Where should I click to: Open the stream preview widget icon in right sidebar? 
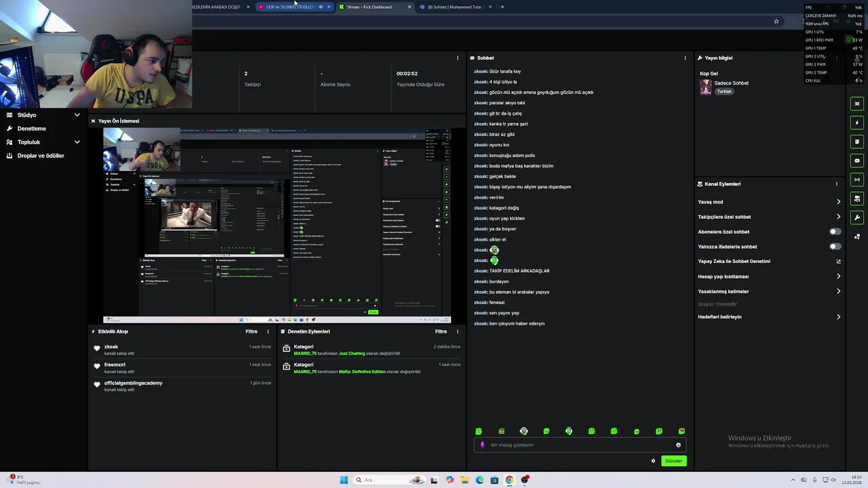857,104
